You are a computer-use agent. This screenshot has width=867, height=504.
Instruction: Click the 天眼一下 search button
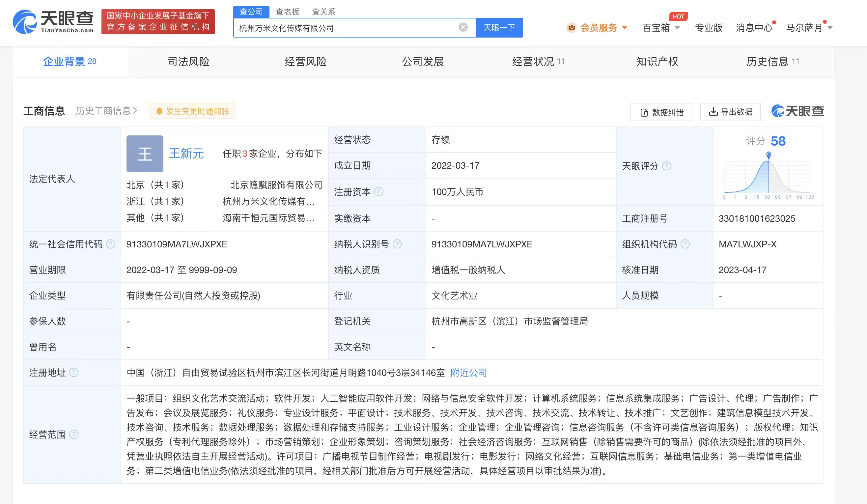pyautogui.click(x=499, y=28)
